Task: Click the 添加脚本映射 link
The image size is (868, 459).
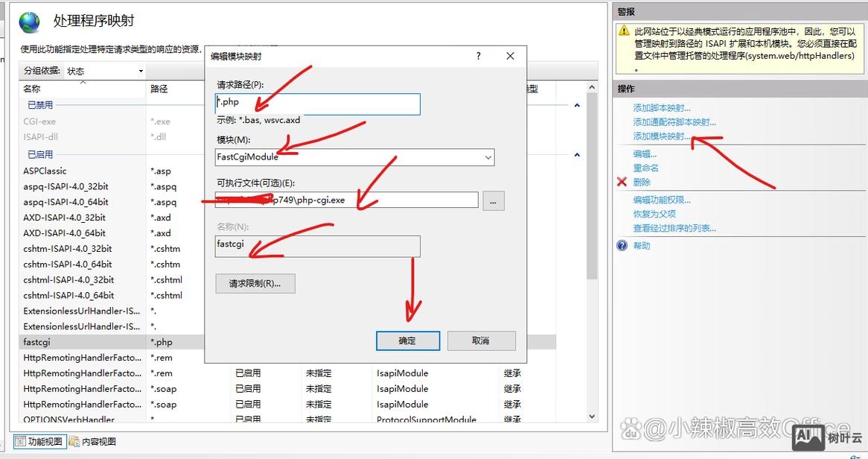Action: (x=663, y=107)
